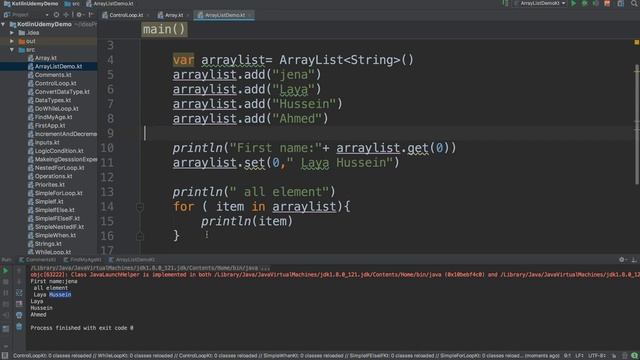Expand the .idea folder

pyautogui.click(x=12, y=33)
